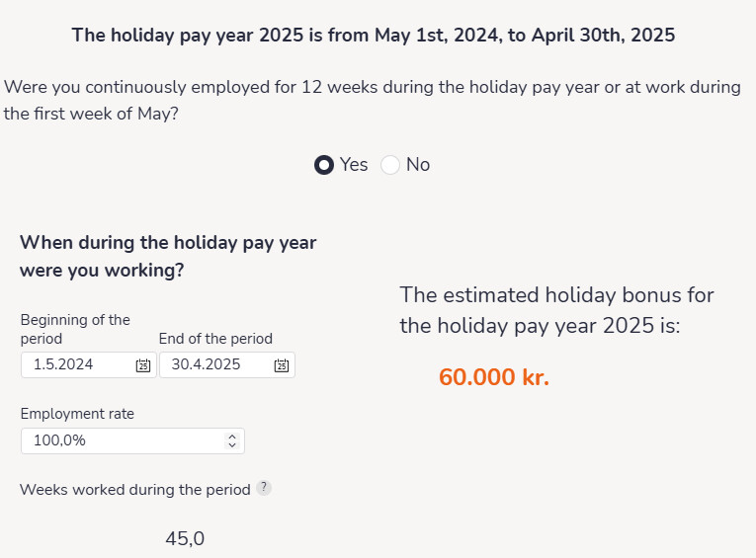
Task: Select the "Yes" radio button
Action: point(324,165)
